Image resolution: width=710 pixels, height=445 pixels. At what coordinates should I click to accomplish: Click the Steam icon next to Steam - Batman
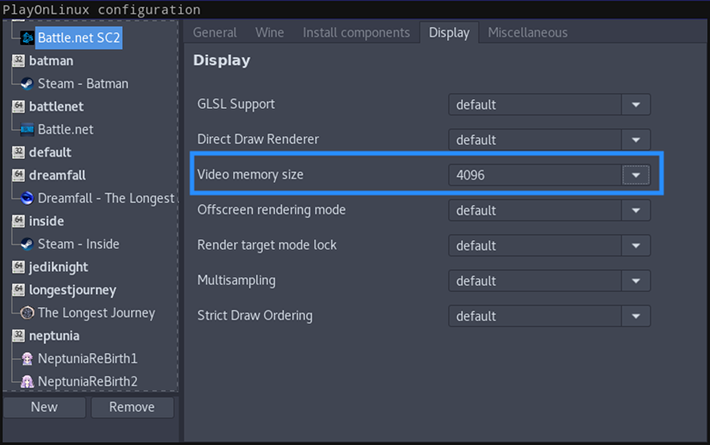(27, 84)
